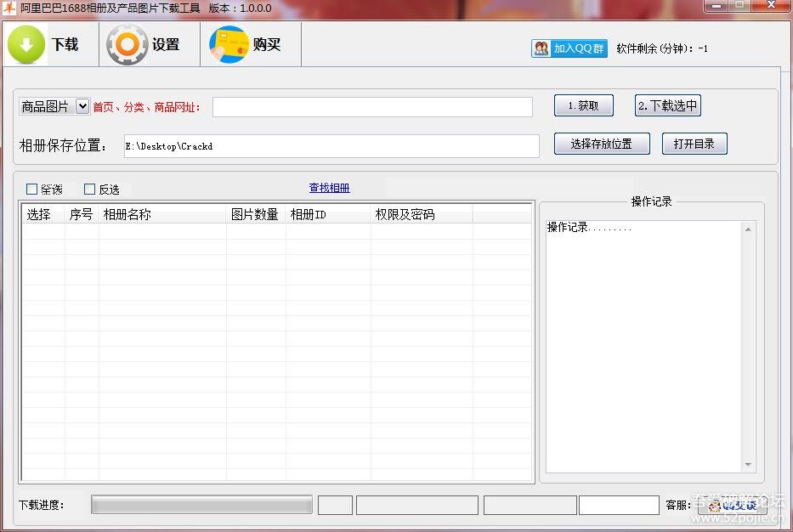This screenshot has width=793, height=532.
Task: Click the 图片数量 column header
Action: click(x=256, y=214)
